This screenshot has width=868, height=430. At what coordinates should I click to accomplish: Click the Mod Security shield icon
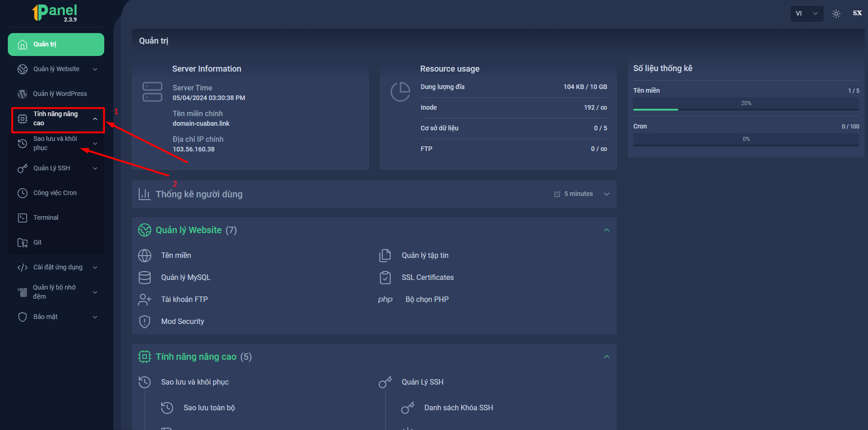point(145,322)
